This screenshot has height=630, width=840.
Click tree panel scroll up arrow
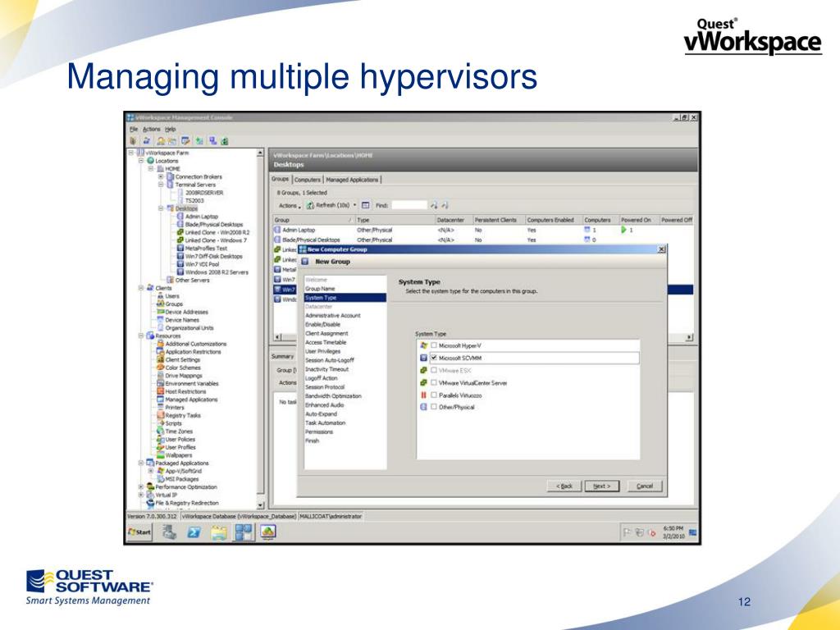(x=260, y=153)
